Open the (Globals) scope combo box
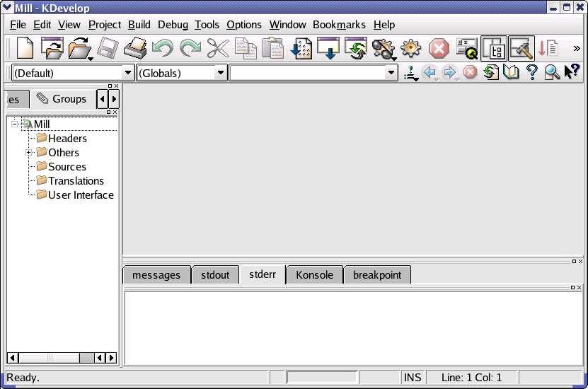The height and width of the screenshot is (389, 588). click(182, 73)
